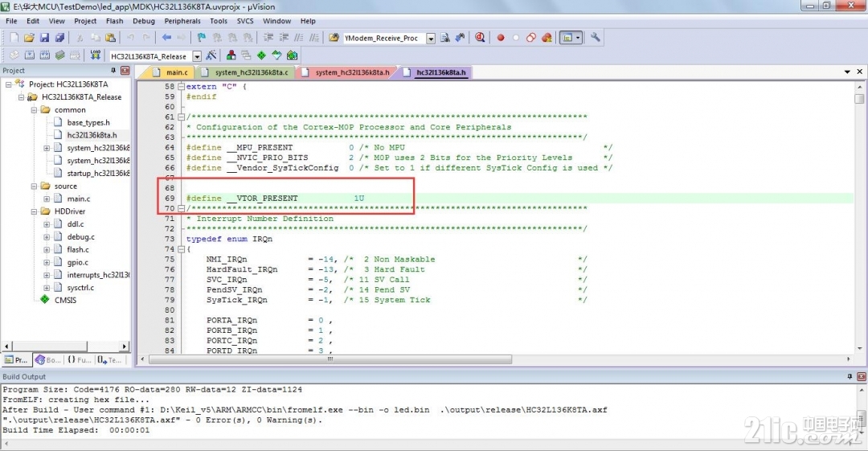Select sysctrl.c in the project tree
868x451 pixels.
[80, 288]
